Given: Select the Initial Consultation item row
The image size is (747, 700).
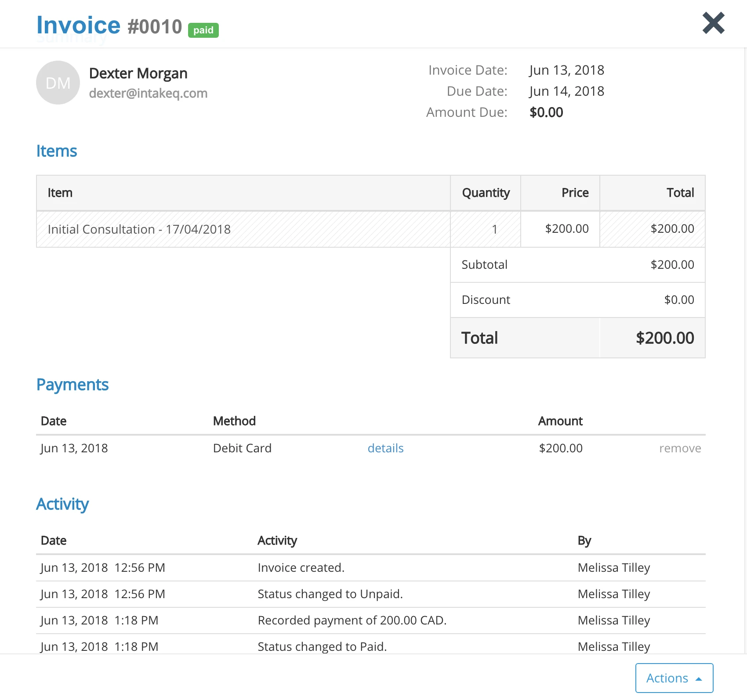Looking at the screenshot, I should tap(139, 229).
